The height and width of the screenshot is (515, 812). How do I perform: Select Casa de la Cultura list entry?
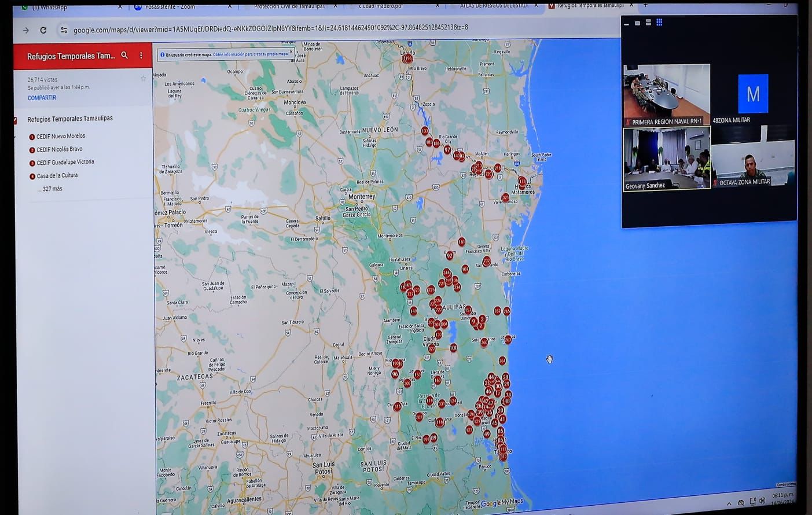coord(57,175)
